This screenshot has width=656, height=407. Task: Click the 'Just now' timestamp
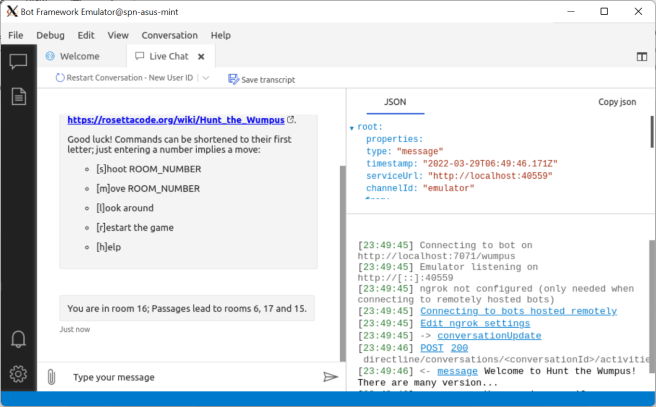pyautogui.click(x=74, y=329)
